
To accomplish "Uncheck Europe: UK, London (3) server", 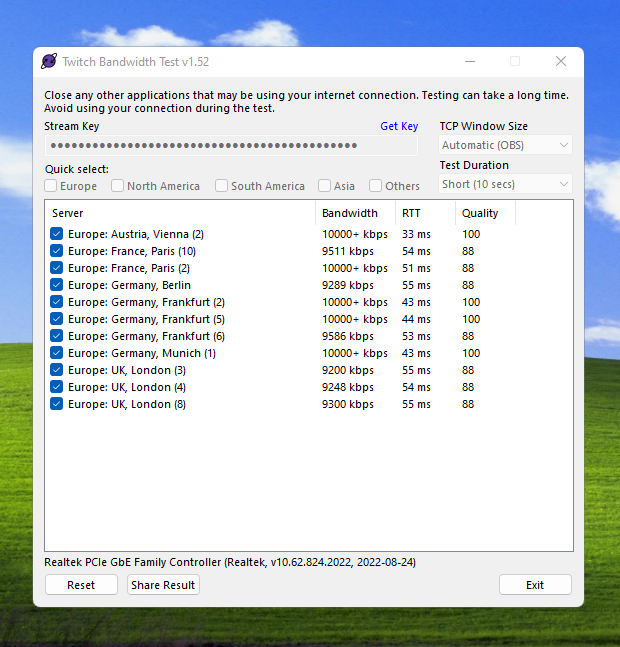I will [57, 370].
